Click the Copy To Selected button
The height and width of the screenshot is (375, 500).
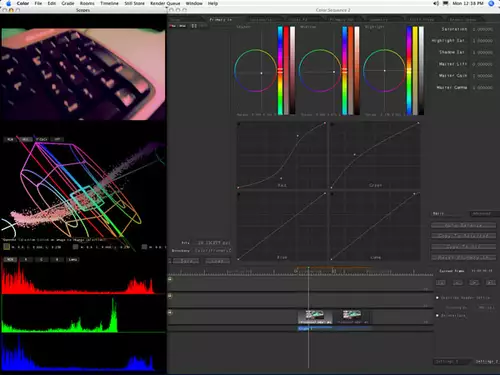pos(464,236)
